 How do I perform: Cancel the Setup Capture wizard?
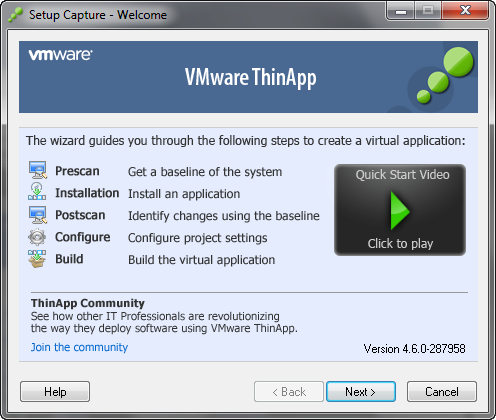coord(442,392)
